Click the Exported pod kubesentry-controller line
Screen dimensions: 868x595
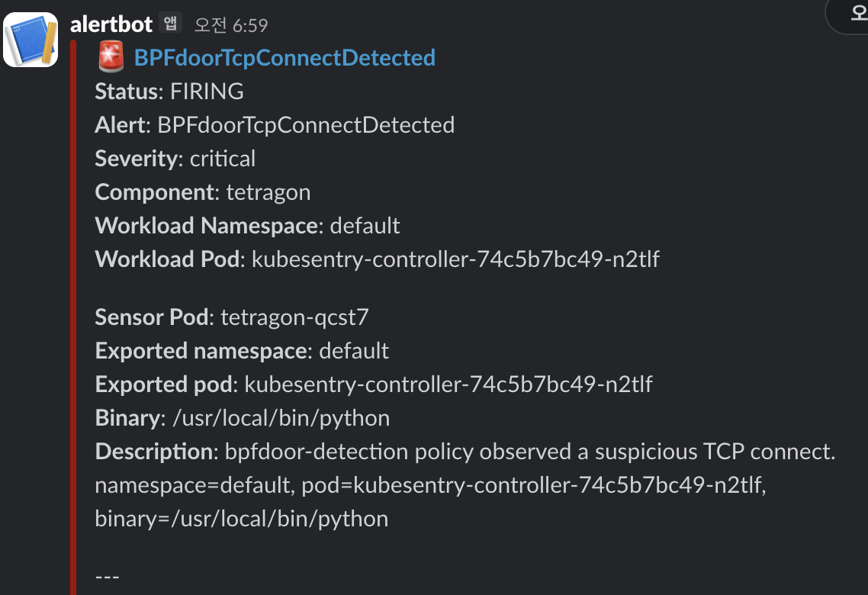click(374, 384)
